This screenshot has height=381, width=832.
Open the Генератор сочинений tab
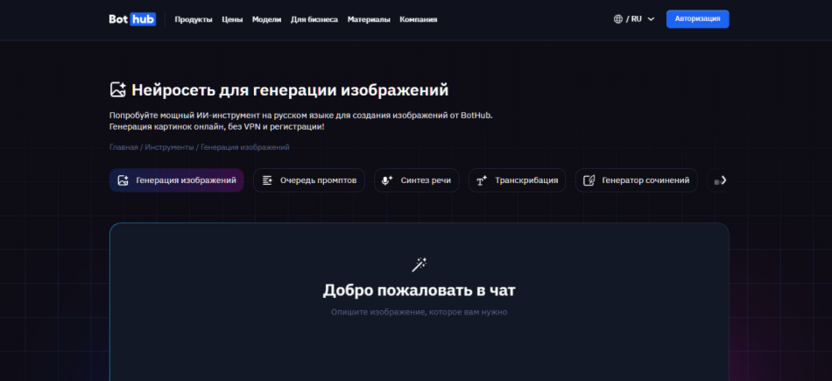pos(636,180)
